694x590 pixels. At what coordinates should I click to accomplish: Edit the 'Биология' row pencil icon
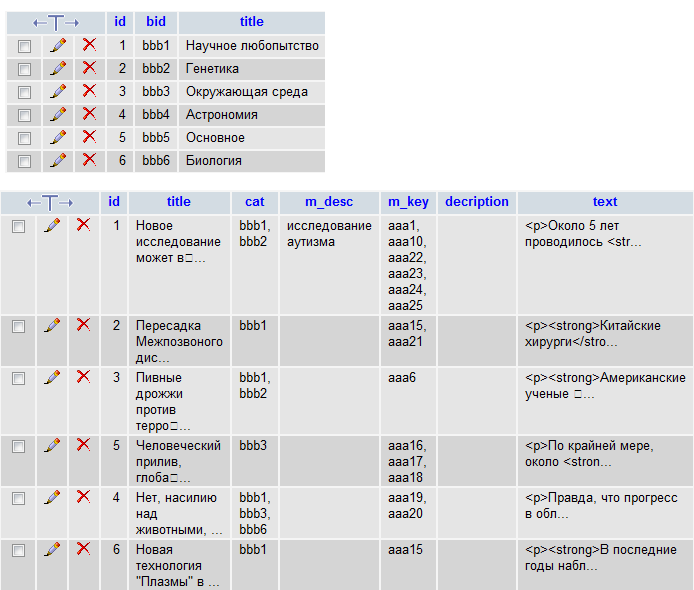coord(58,160)
